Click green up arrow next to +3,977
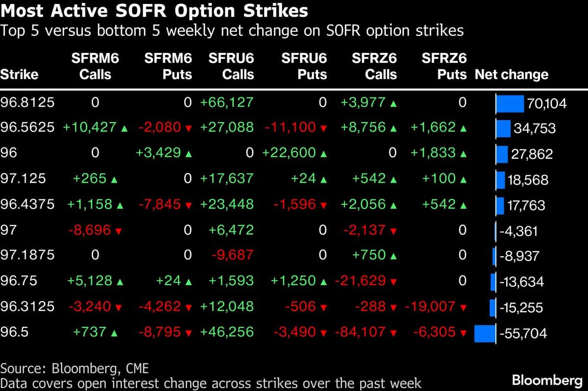This screenshot has height=391, width=588. 393,103
